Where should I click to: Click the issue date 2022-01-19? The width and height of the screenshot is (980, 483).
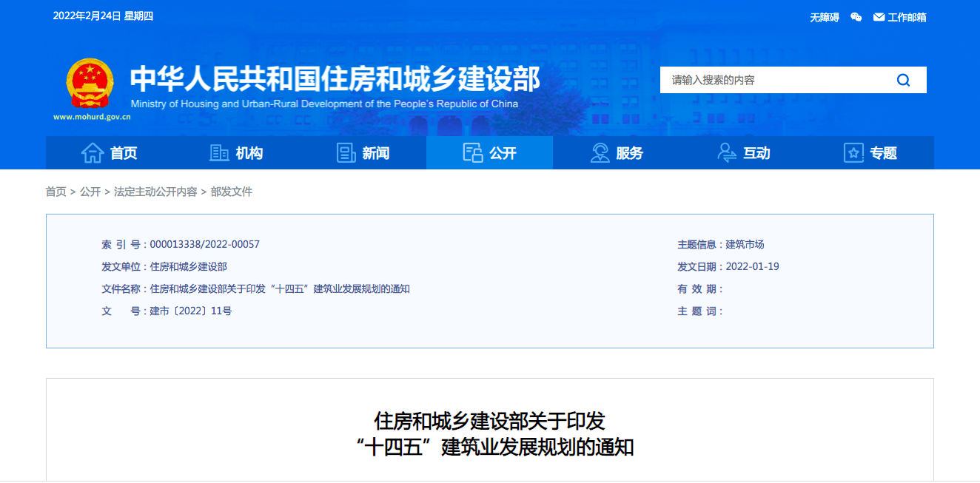(753, 266)
